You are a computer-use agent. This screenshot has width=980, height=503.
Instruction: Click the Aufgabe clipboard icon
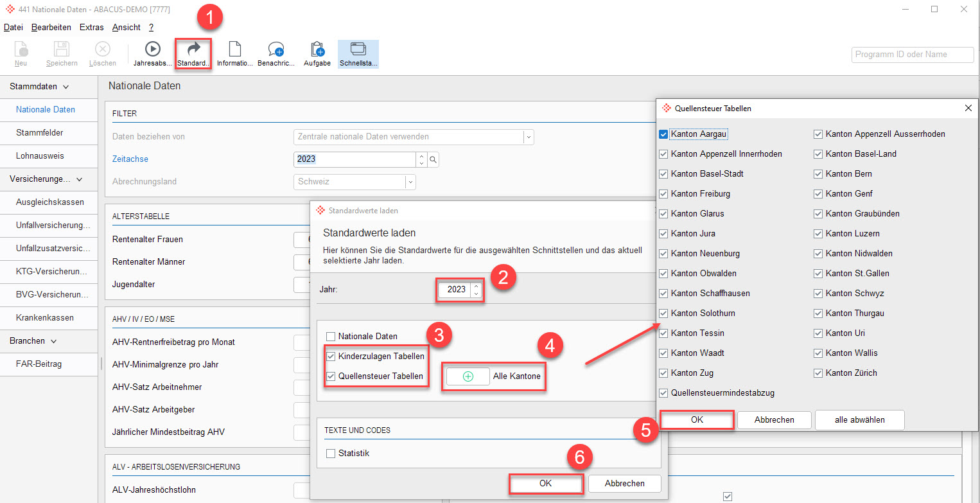pos(317,49)
